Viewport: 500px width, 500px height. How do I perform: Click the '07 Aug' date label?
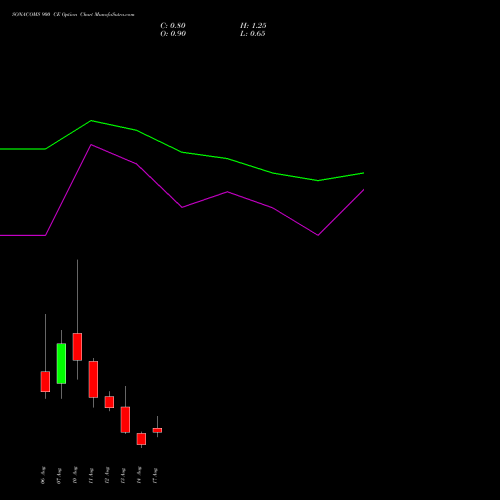pos(59,476)
